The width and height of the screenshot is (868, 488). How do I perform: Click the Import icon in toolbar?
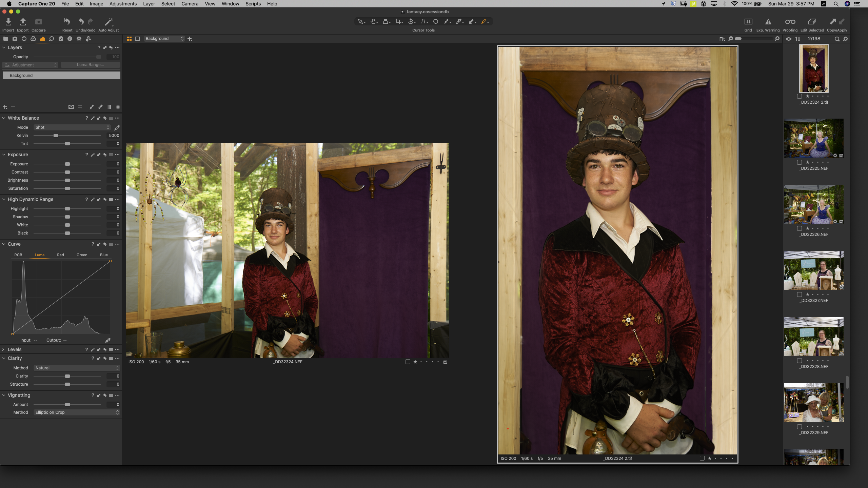(x=8, y=22)
